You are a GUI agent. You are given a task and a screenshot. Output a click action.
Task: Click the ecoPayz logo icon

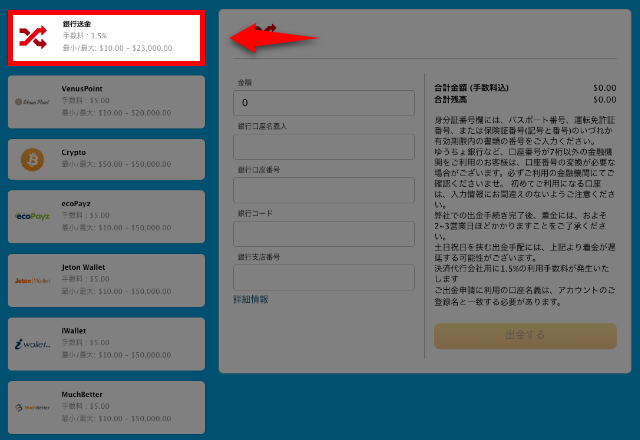(x=33, y=216)
